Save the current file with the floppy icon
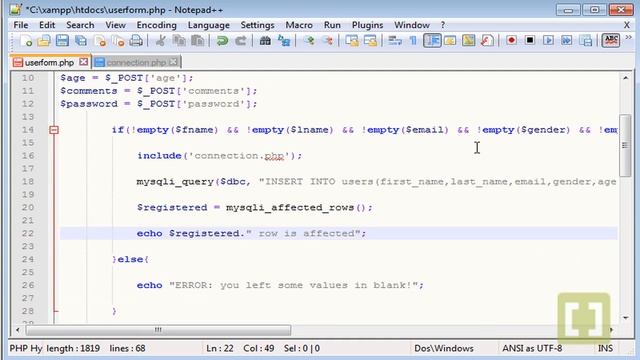The height and width of the screenshot is (360, 640). click(x=62, y=41)
